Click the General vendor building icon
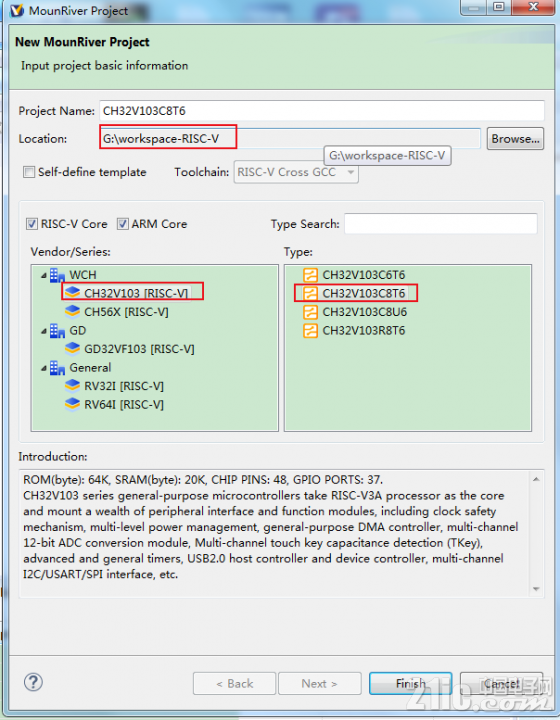Viewport: 560px width, 720px height. (x=57, y=368)
